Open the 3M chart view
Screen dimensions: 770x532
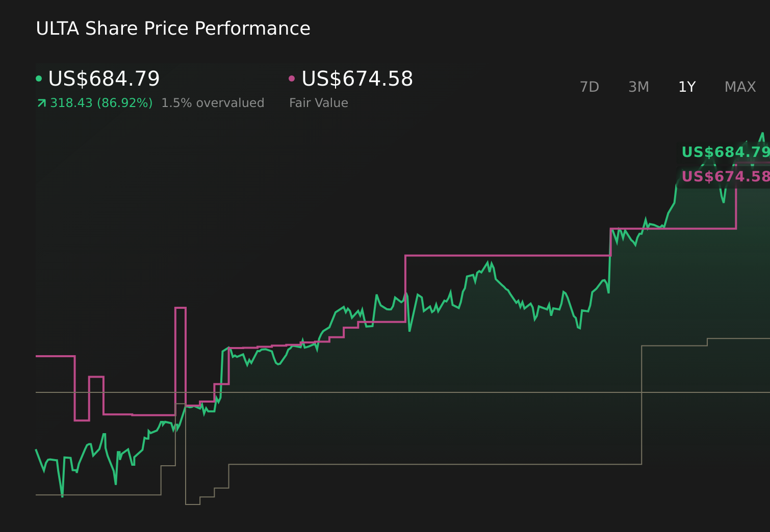pos(638,87)
